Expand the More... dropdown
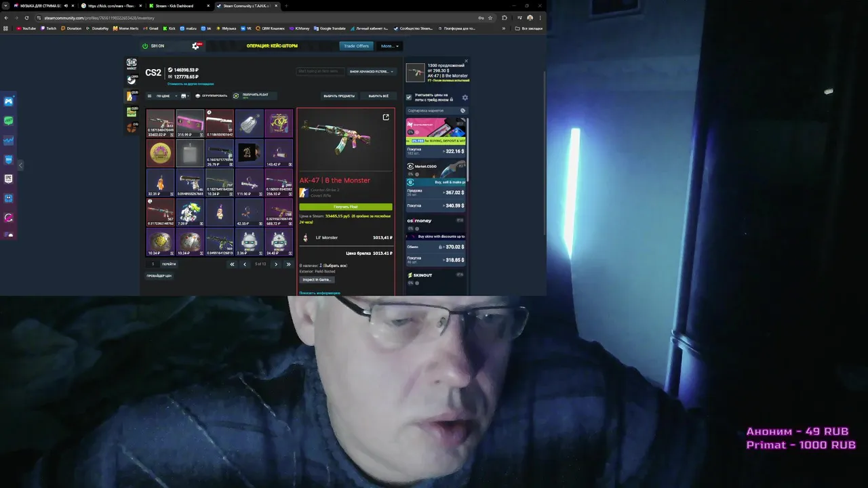This screenshot has width=868, height=488. pyautogui.click(x=390, y=46)
